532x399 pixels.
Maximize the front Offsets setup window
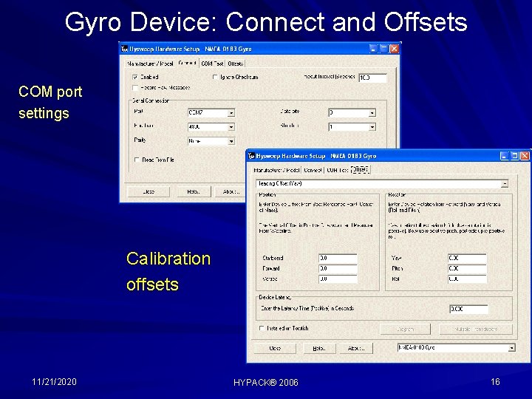pos(514,156)
